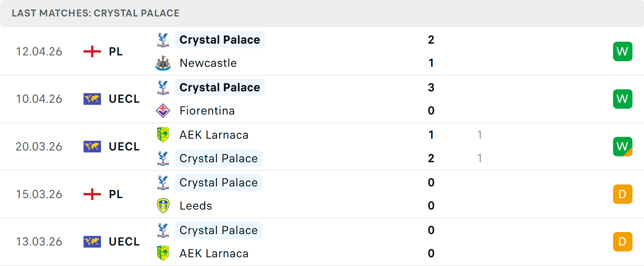Screen dimensions: 644x266
Task: Select the Leeds team name
Action: coord(196,206)
